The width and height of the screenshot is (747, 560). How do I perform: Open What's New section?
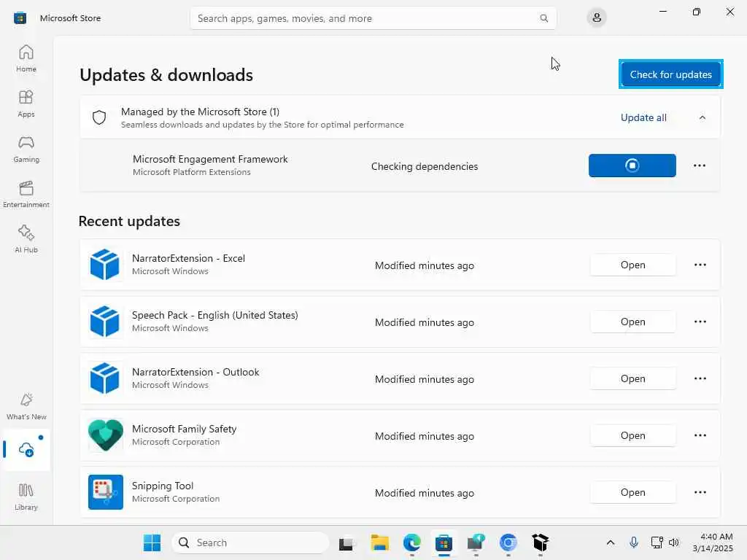coord(26,407)
